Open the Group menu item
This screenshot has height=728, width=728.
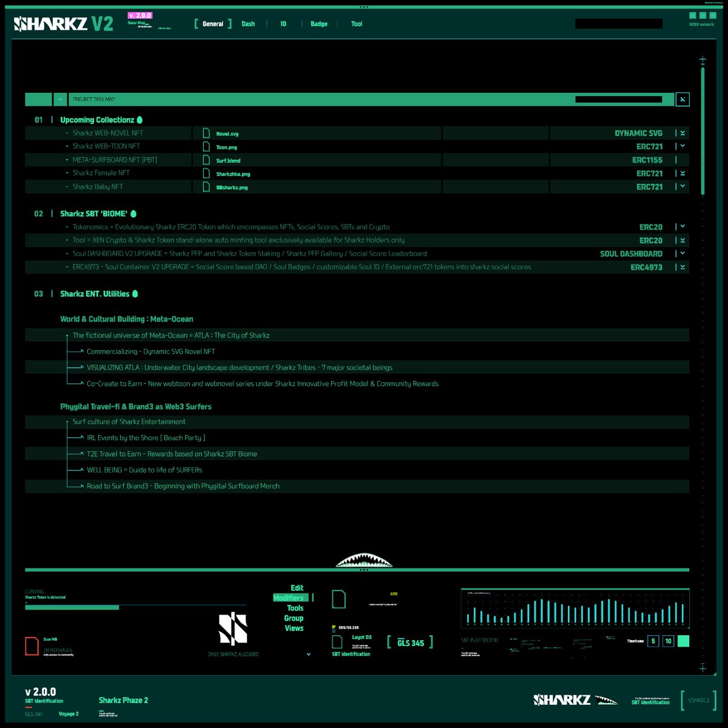coord(294,618)
